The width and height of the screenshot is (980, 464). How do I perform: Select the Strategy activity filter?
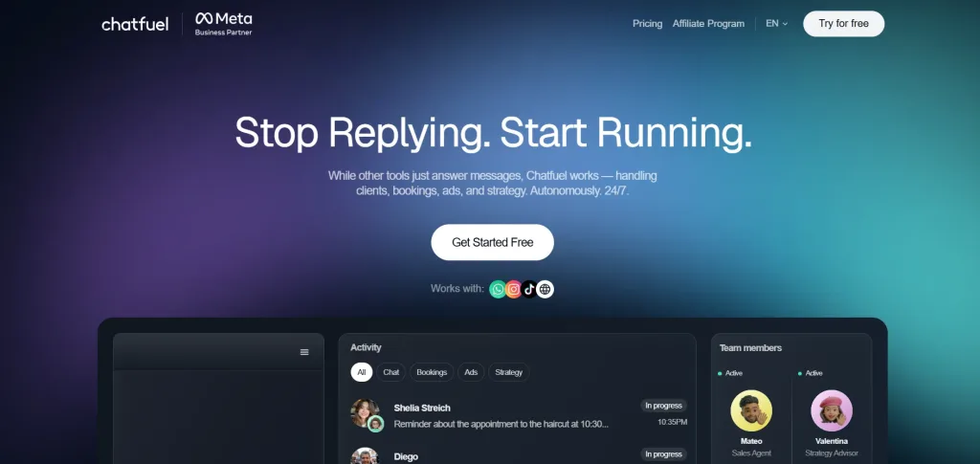(x=509, y=372)
